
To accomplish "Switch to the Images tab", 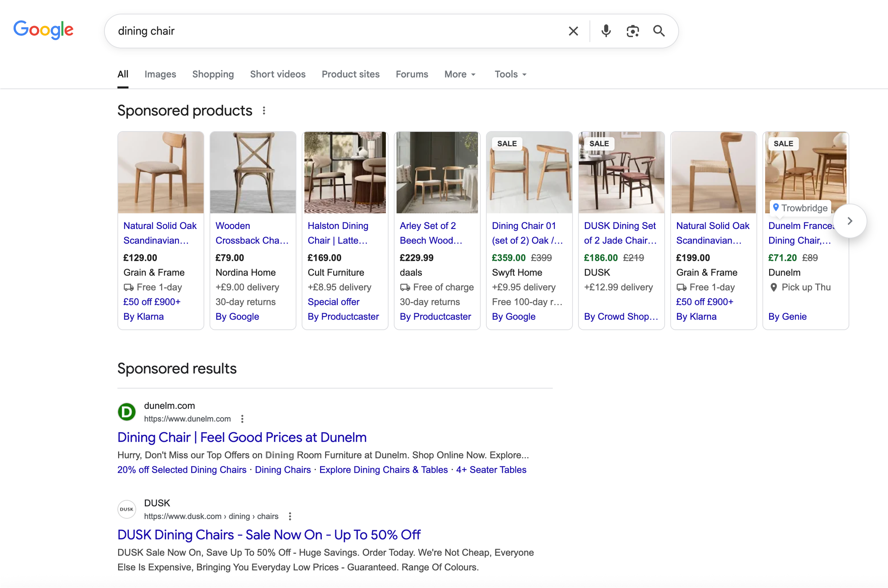I will (x=160, y=74).
